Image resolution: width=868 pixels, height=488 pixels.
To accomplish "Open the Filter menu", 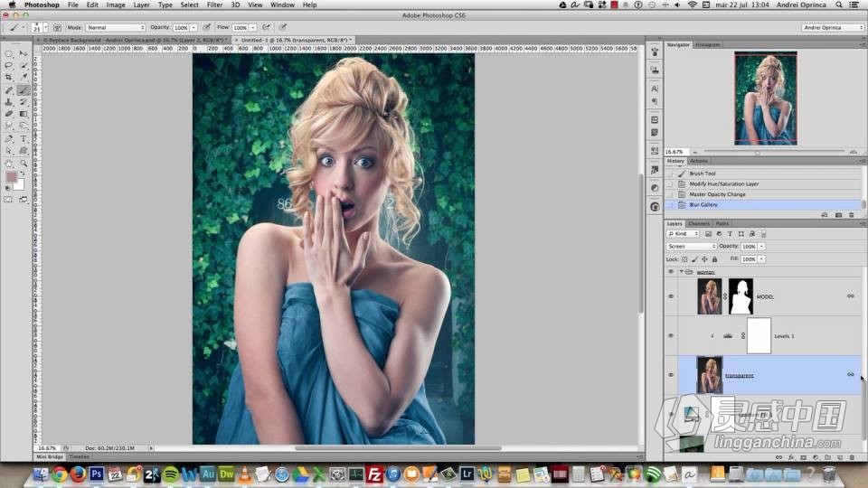I will 214,5.
